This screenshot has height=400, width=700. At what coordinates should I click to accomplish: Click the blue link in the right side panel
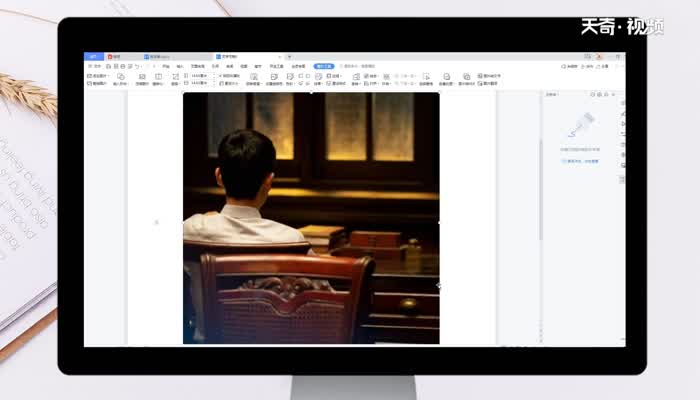coord(580,161)
